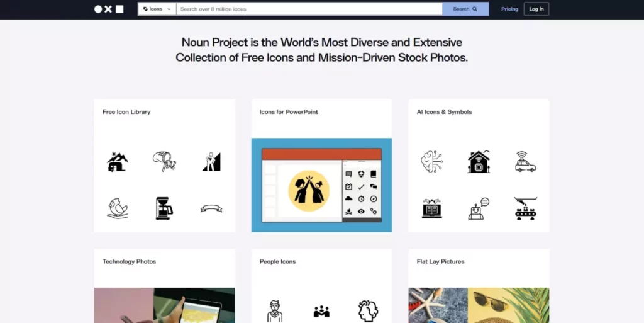Select the self-driving car icon
This screenshot has width=644, height=323.
(526, 161)
